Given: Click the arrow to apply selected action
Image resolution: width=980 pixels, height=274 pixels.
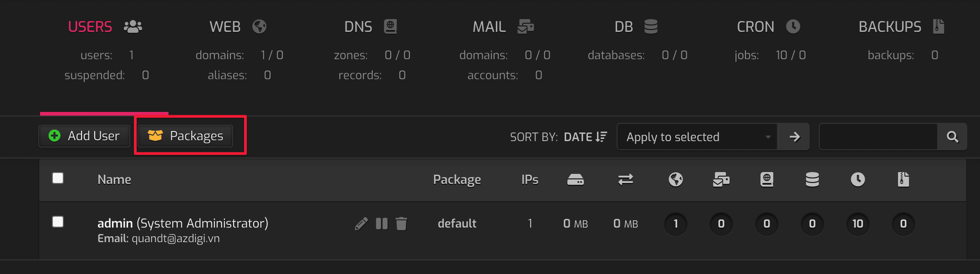Looking at the screenshot, I should tap(794, 137).
